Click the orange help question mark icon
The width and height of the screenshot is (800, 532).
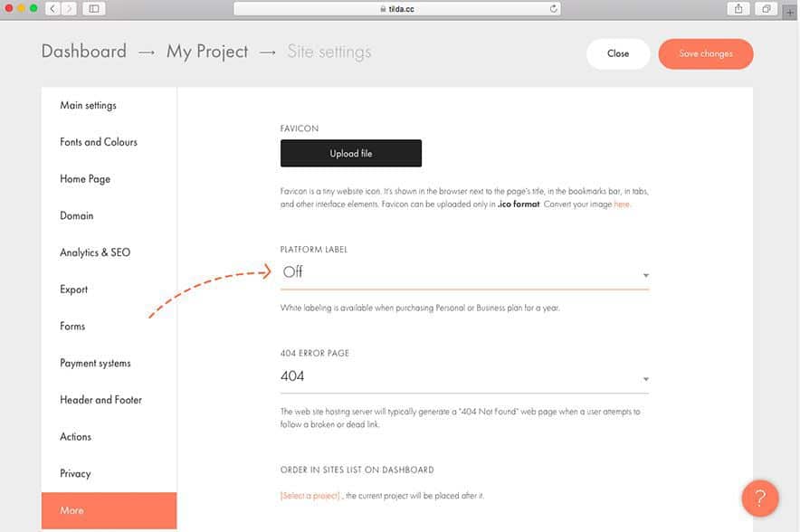pos(760,498)
